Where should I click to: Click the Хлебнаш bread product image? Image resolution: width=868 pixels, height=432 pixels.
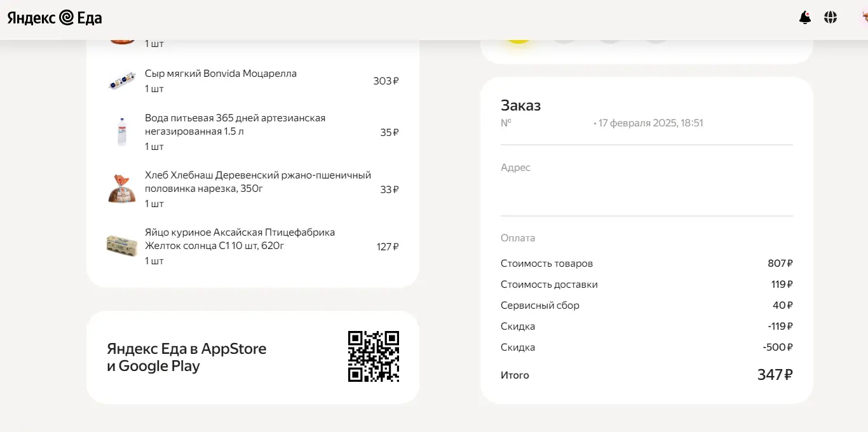point(122,189)
